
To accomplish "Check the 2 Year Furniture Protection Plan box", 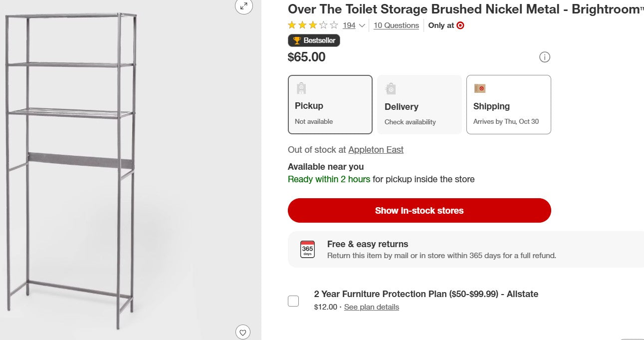I will tap(293, 300).
